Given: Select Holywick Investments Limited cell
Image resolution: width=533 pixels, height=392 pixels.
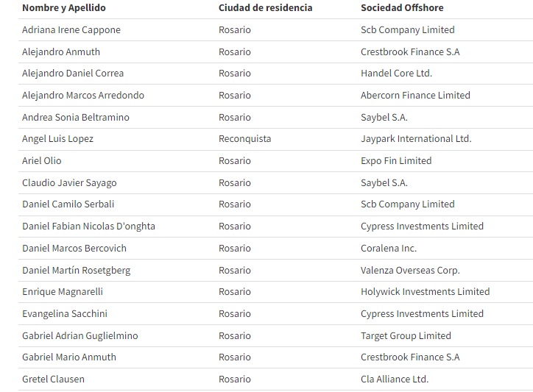Looking at the screenshot, I should click(425, 292).
